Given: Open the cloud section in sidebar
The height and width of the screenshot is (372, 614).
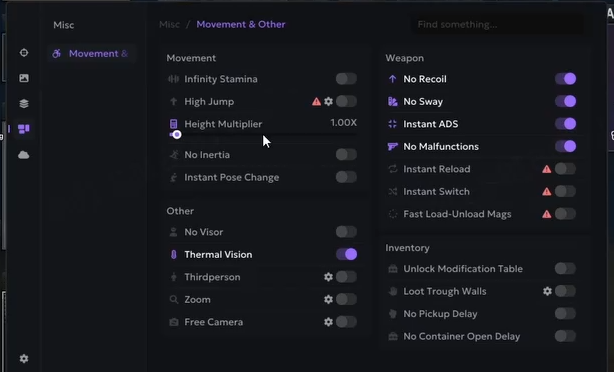Looking at the screenshot, I should [24, 155].
